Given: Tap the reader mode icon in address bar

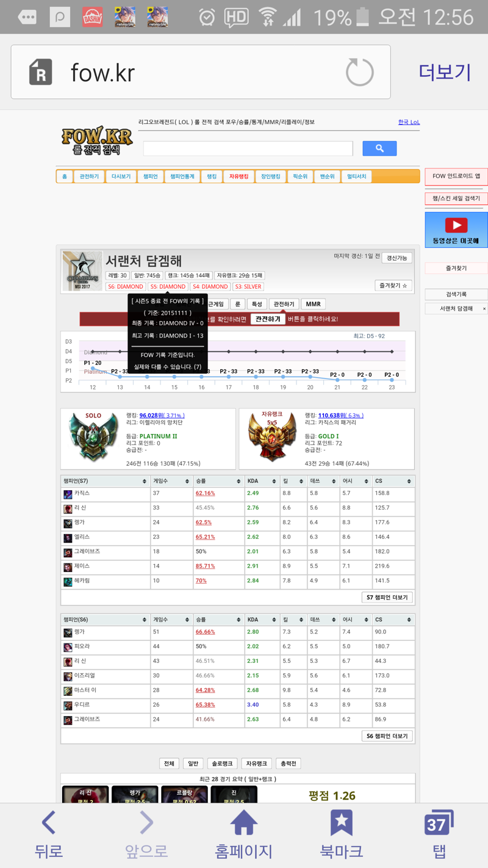Looking at the screenshot, I should coord(41,72).
